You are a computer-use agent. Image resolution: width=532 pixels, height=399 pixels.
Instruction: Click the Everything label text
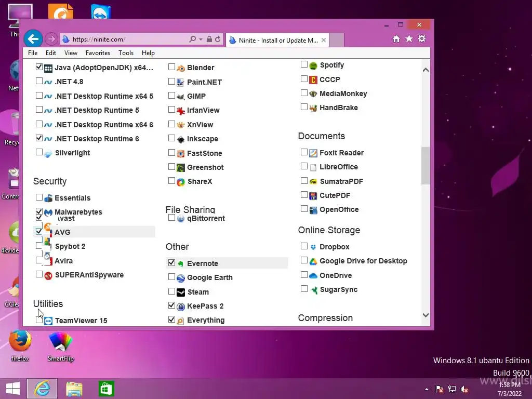pyautogui.click(x=206, y=320)
